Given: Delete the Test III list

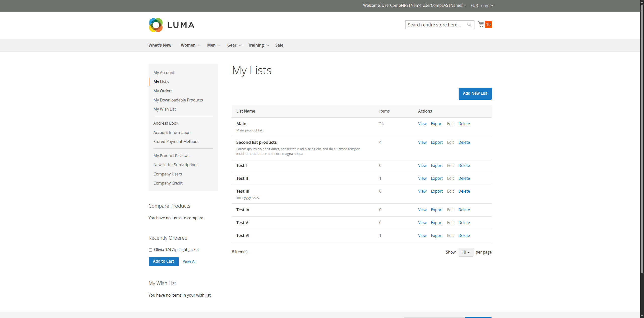Looking at the screenshot, I should (464, 191).
